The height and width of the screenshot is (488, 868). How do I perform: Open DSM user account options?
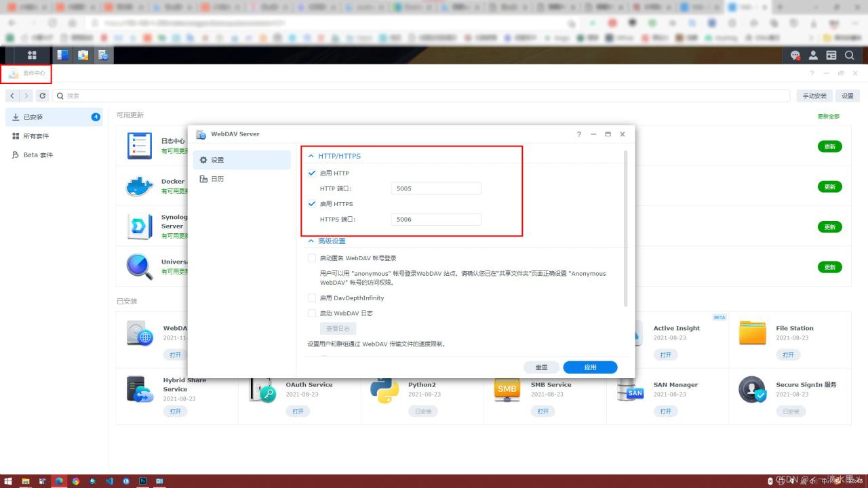pyautogui.click(x=813, y=55)
